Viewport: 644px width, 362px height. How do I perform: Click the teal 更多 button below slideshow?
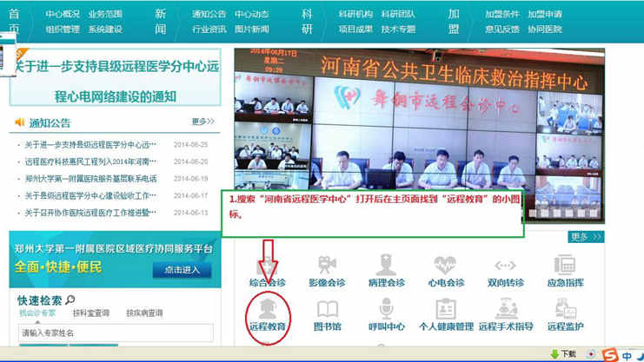point(586,237)
